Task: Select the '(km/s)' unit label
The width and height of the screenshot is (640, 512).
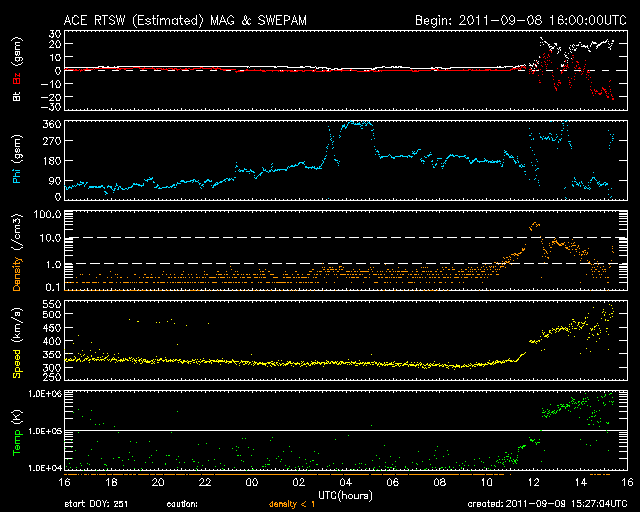Action: 17,325
